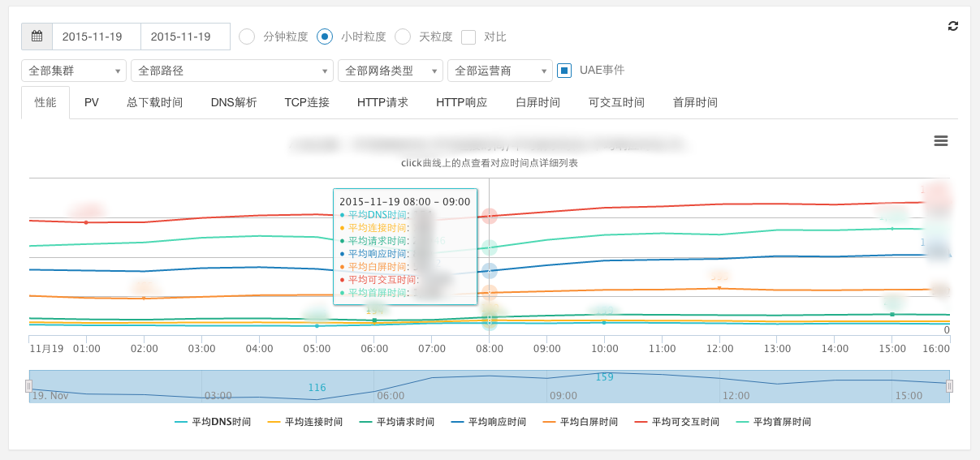Viewport: 980px width, 460px height.
Task: Open the 全部运营商 dropdown
Action: pos(500,71)
